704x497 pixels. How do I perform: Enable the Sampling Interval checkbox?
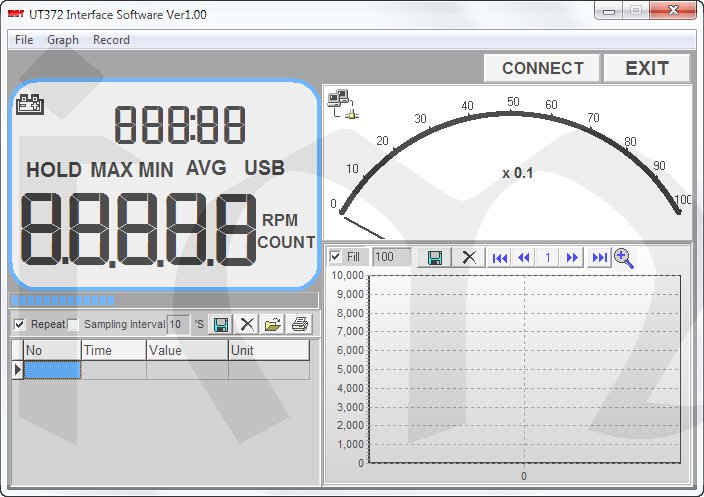[x=73, y=324]
